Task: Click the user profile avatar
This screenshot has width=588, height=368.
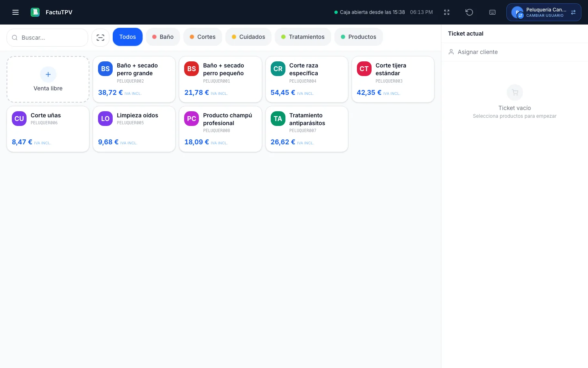Action: pyautogui.click(x=517, y=12)
